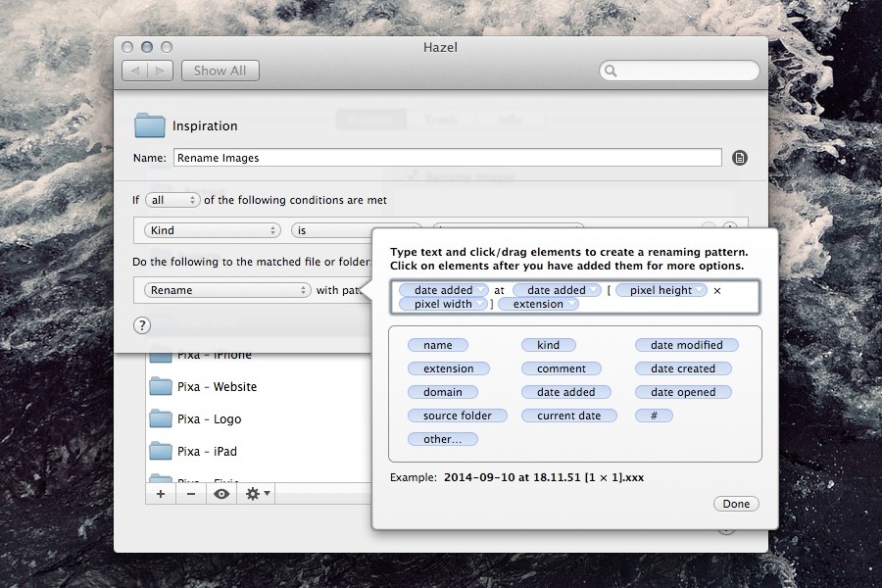
Task: Click the plus button to add a folder
Action: click(x=161, y=494)
